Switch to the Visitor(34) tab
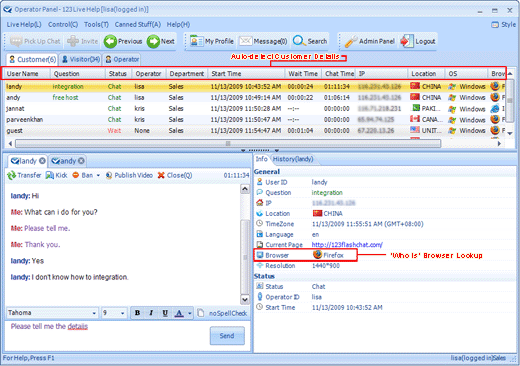520x366 pixels. pyautogui.click(x=81, y=59)
